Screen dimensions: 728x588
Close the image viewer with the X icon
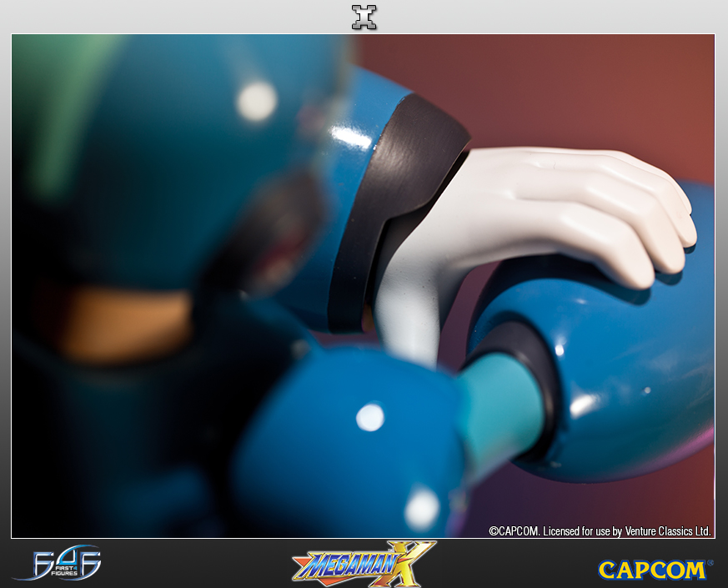tap(364, 17)
